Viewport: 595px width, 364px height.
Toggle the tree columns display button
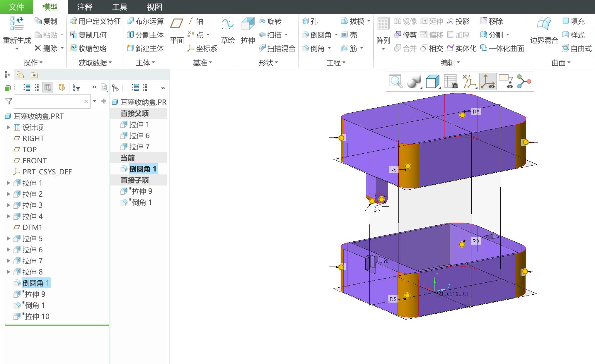pos(47,87)
